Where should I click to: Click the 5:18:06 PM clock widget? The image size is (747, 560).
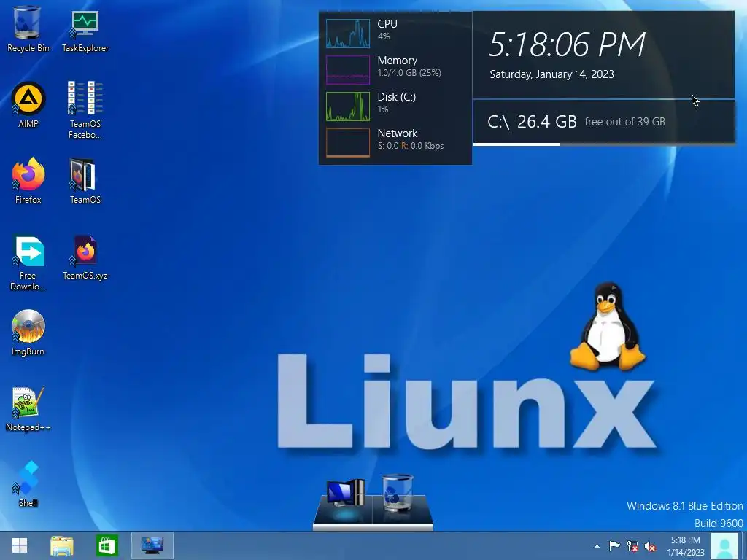567,44
